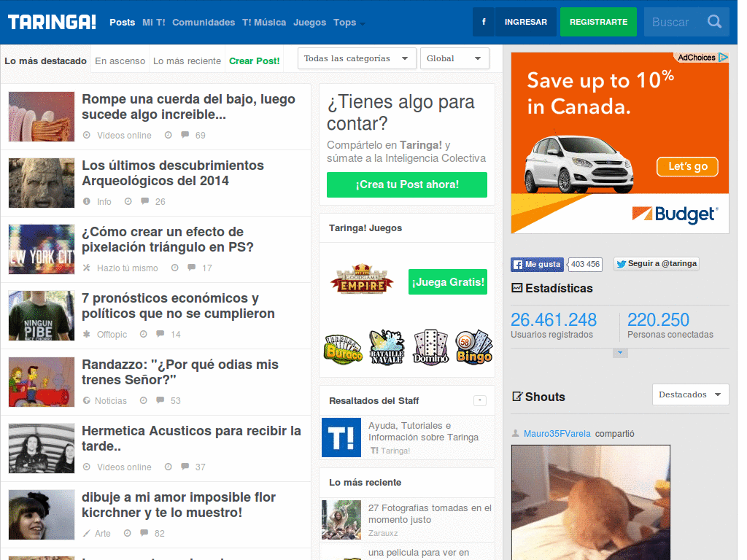This screenshot has width=747, height=560.
Task: Click the search magnifier icon
Action: [714, 22]
